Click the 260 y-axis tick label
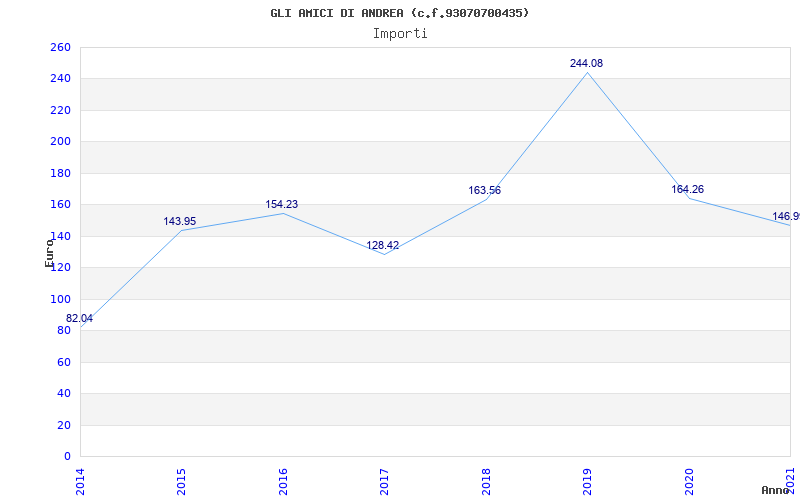This screenshot has height=500, width=800. pyautogui.click(x=60, y=47)
